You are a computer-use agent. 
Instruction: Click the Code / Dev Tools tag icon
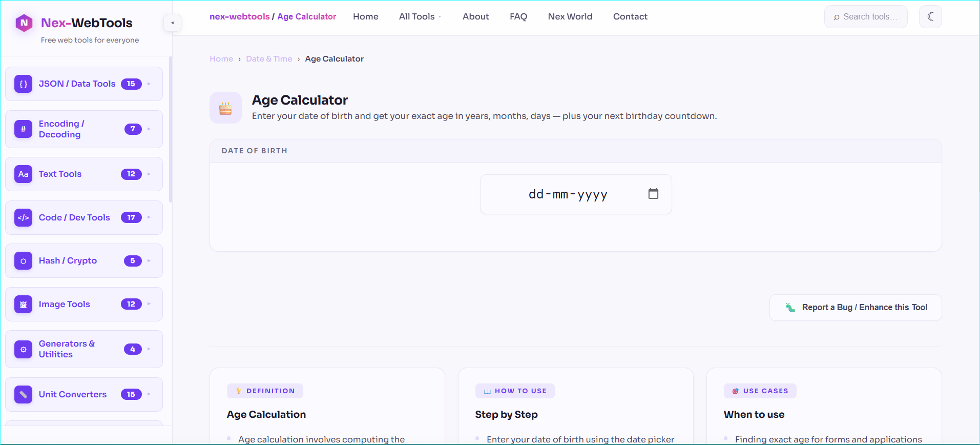point(23,218)
